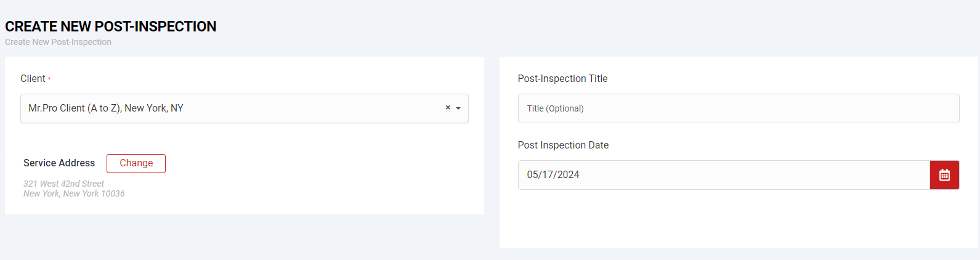
Task: Open the calendar date picker icon
Action: [944, 175]
